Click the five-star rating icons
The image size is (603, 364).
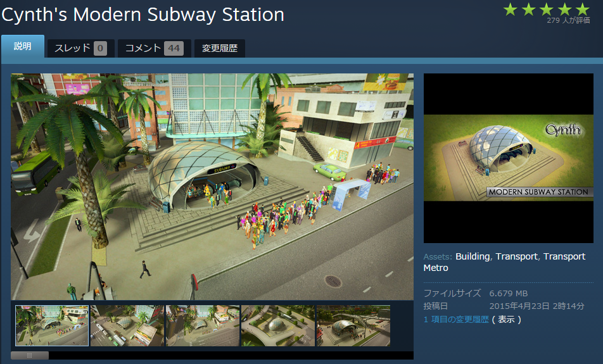click(547, 9)
